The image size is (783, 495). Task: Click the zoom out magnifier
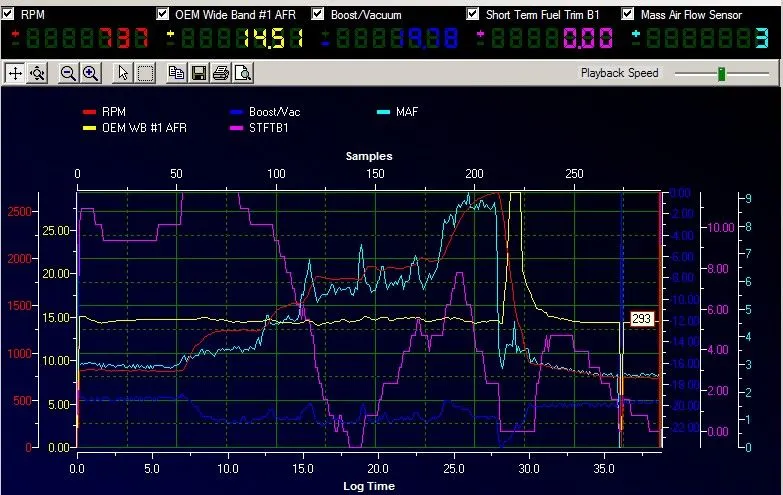68,73
